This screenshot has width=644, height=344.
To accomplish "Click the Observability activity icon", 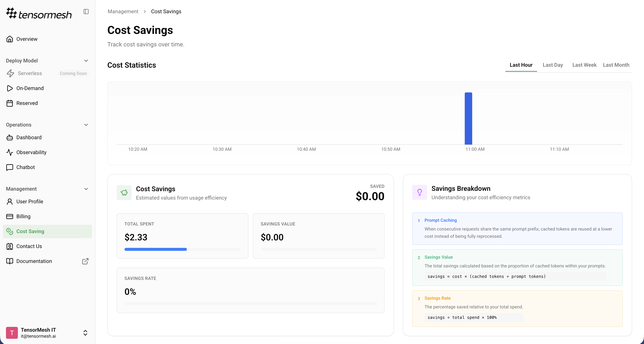I will click(10, 152).
